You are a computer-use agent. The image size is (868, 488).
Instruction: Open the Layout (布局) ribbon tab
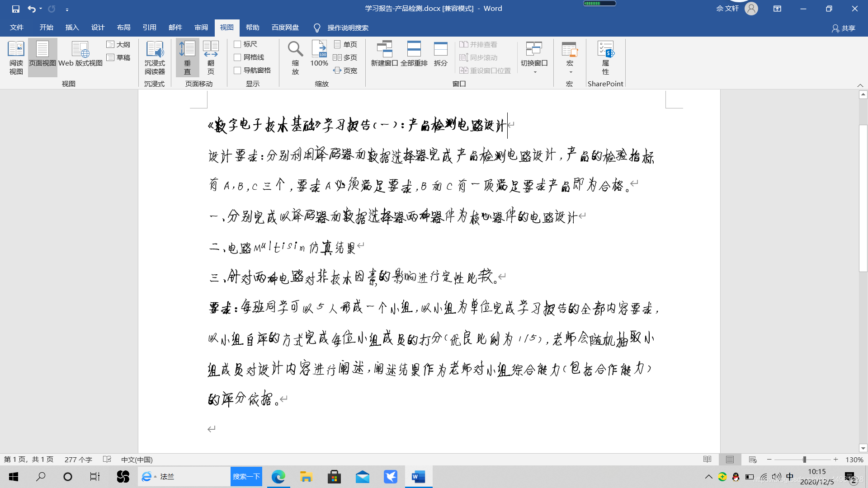pos(123,28)
